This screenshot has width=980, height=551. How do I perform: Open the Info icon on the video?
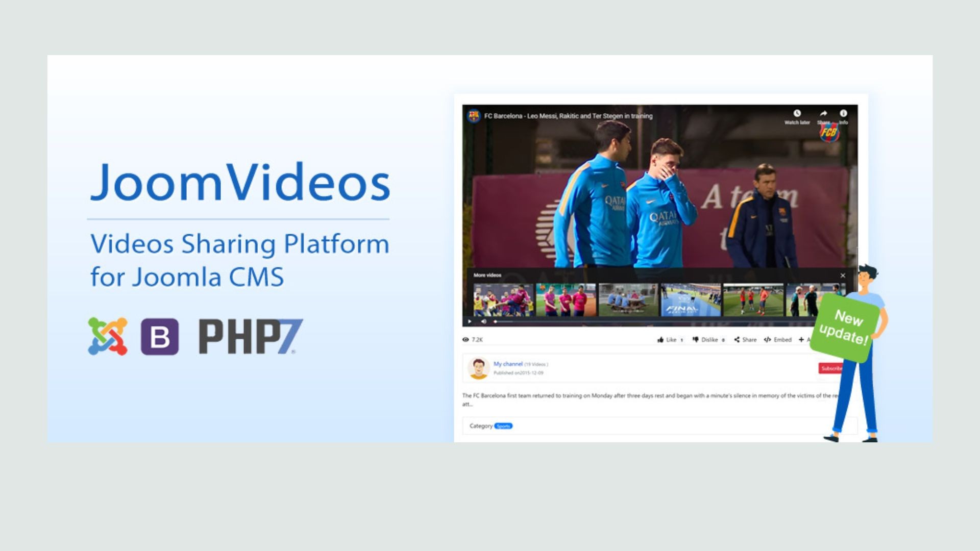pos(843,113)
